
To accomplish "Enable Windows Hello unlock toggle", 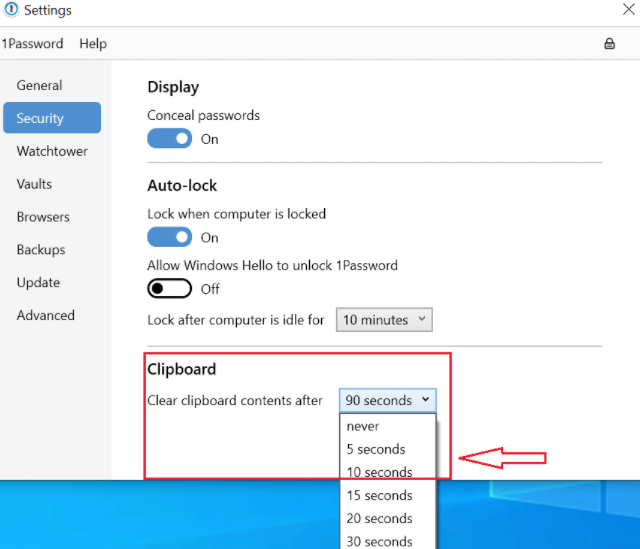I will click(x=169, y=289).
